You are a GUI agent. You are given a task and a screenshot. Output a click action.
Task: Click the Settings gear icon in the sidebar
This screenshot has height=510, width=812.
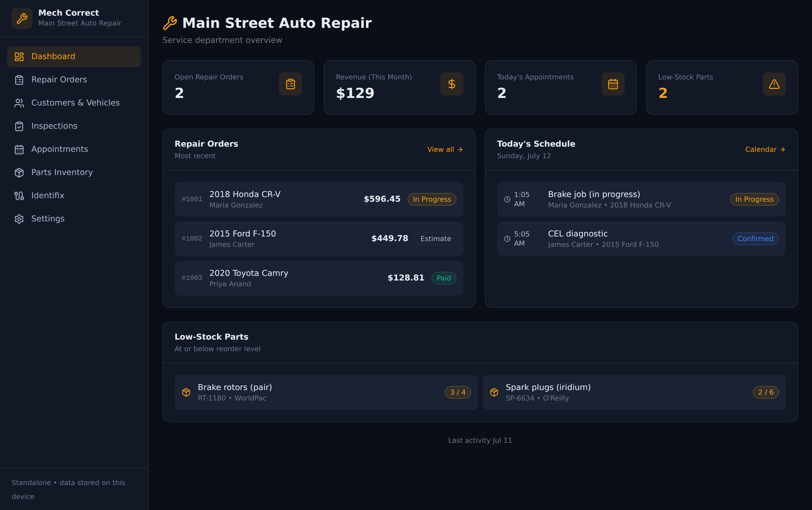point(19,219)
